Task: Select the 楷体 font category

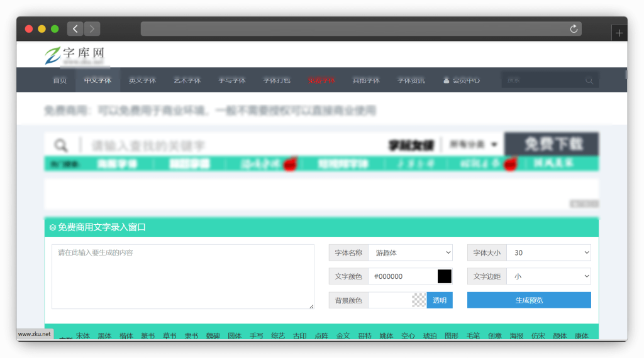Action: click(x=126, y=335)
